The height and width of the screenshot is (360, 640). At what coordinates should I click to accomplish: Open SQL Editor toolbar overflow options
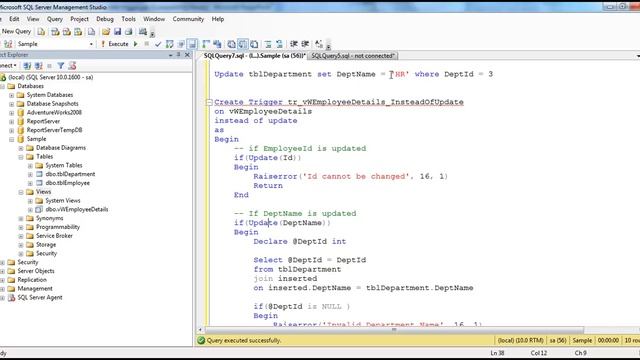[328, 46]
